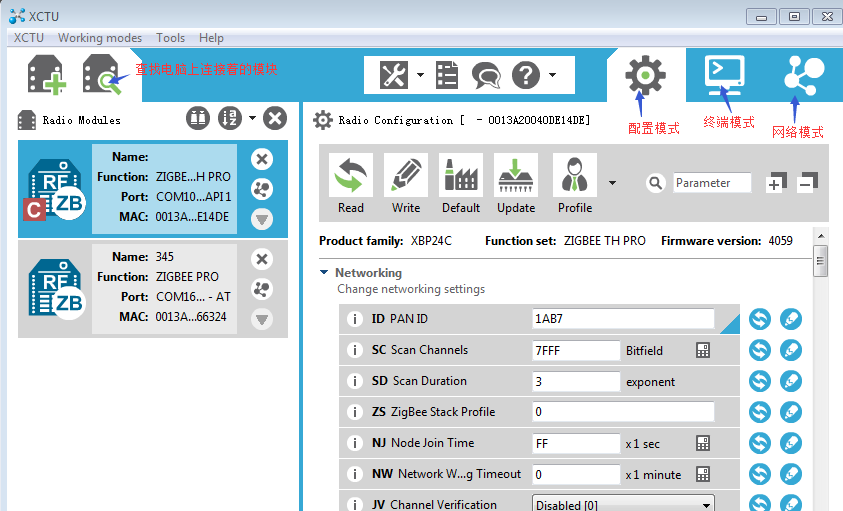This screenshot has width=843, height=511.
Task: Edit the ZigBee Stack Profile field
Action: click(x=623, y=412)
